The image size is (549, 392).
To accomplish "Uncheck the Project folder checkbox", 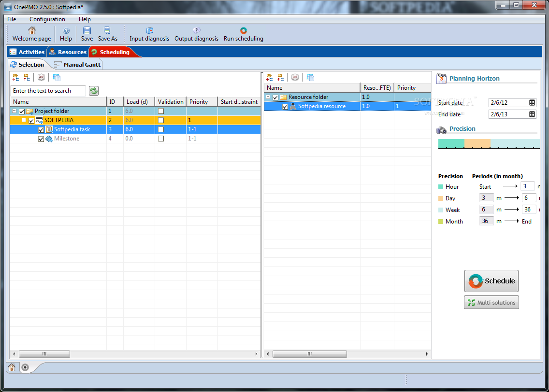I will 22,111.
